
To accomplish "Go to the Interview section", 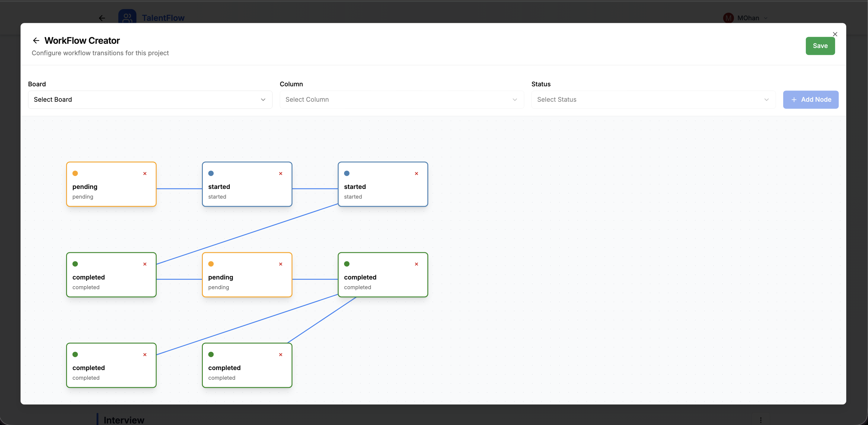I will (123, 420).
